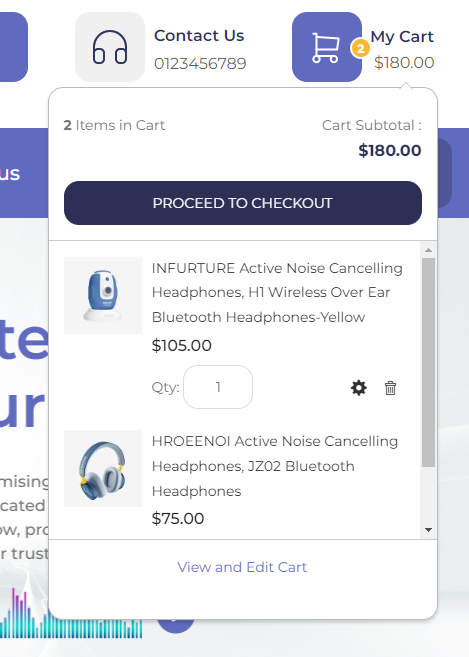Proceed to checkout

click(243, 203)
